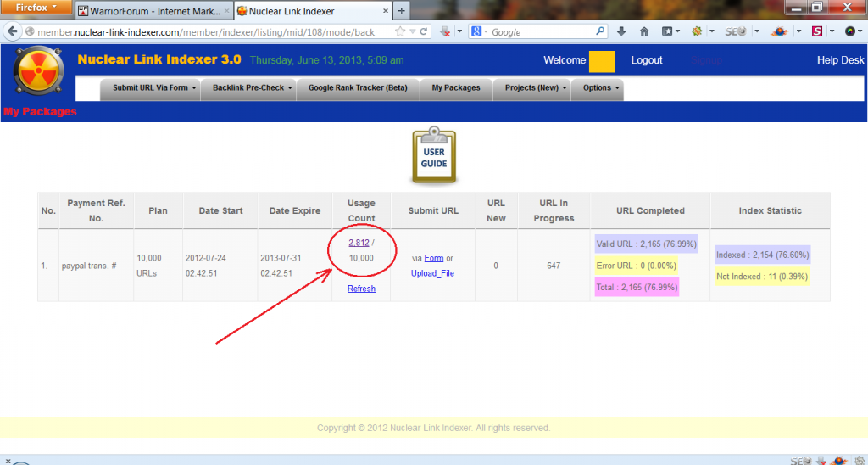The height and width of the screenshot is (465, 868).
Task: Open the Backlink Pre-Check menu
Action: pos(248,88)
